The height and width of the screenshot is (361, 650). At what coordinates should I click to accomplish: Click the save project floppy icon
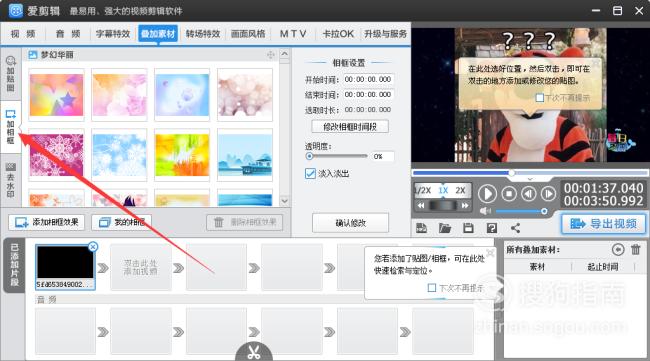[468, 228]
